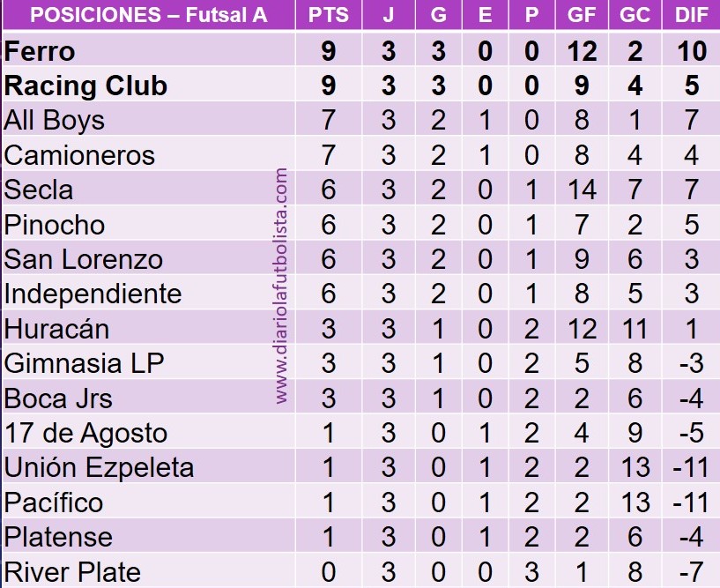Click the Gimnasia LP team name
Viewport: 720px width, 588px height.
[x=84, y=363]
